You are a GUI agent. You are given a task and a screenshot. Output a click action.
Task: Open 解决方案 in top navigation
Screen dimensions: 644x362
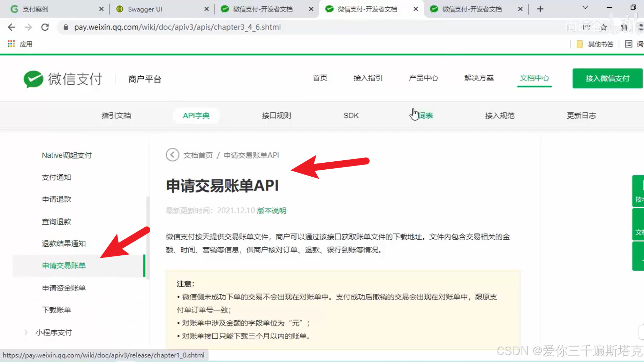tap(479, 78)
